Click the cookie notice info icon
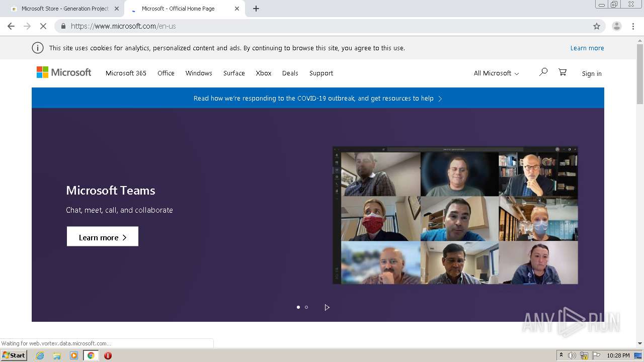 coord(38,48)
